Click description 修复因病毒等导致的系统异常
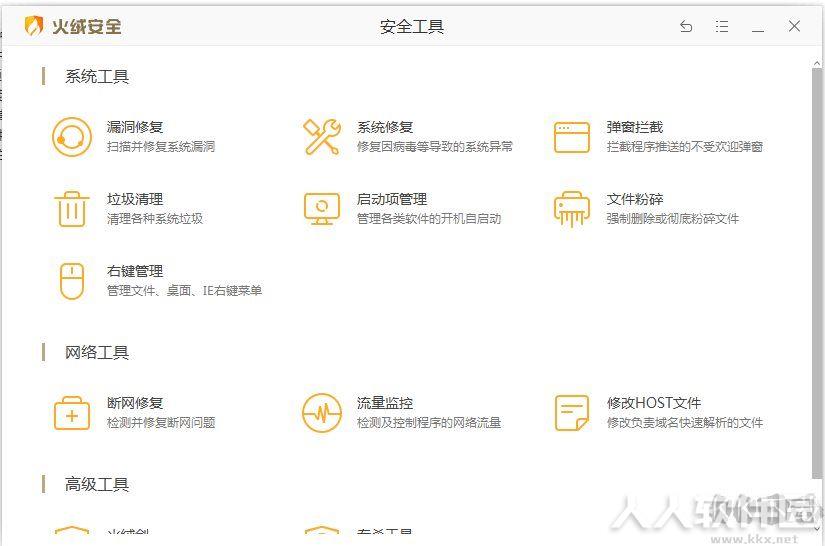The image size is (825, 546). coord(435,146)
